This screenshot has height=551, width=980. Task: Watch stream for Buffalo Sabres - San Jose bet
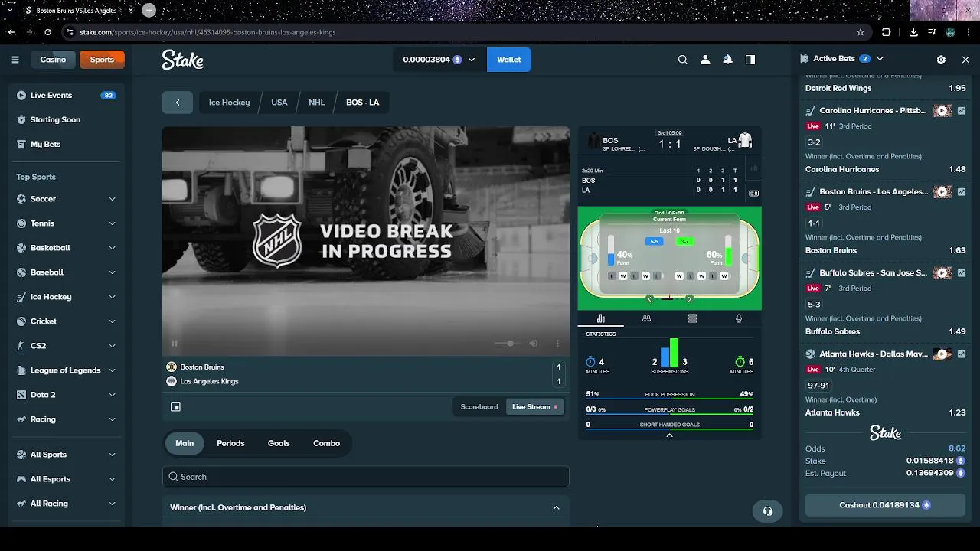(x=942, y=273)
